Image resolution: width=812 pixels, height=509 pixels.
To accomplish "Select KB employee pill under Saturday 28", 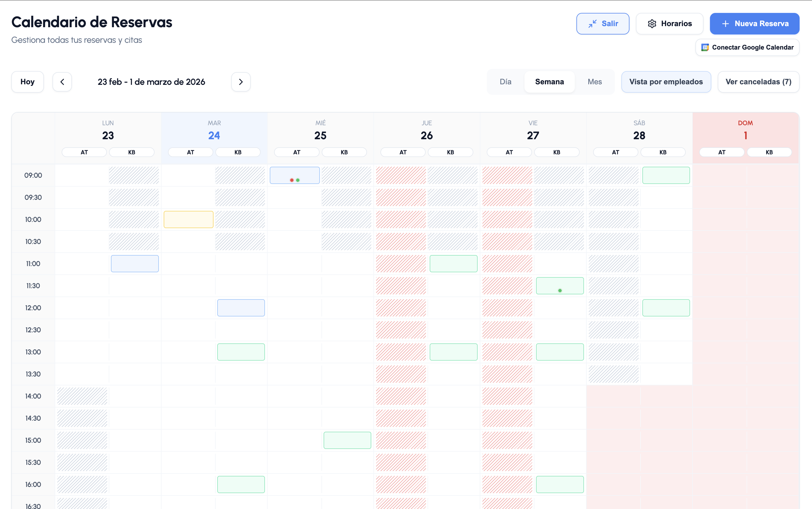I will (x=663, y=152).
